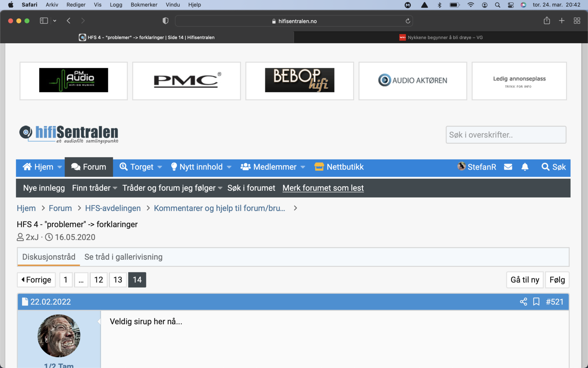Open the Apple menu
The height and width of the screenshot is (368, 588).
[11, 5]
